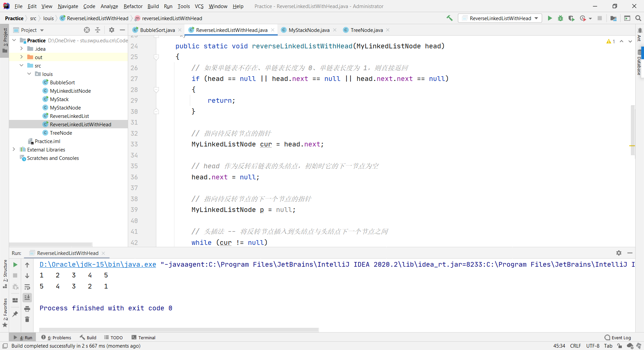Screen dimensions: 644x350
Task: Click the Run console horizontal scrollbar
Action: 179,330
